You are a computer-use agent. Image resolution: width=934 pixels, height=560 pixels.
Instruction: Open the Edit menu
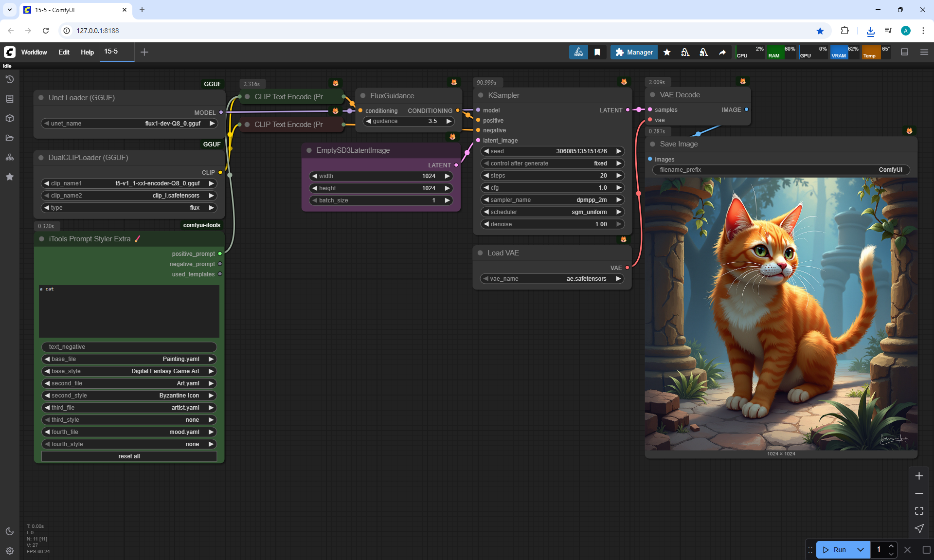pos(64,52)
